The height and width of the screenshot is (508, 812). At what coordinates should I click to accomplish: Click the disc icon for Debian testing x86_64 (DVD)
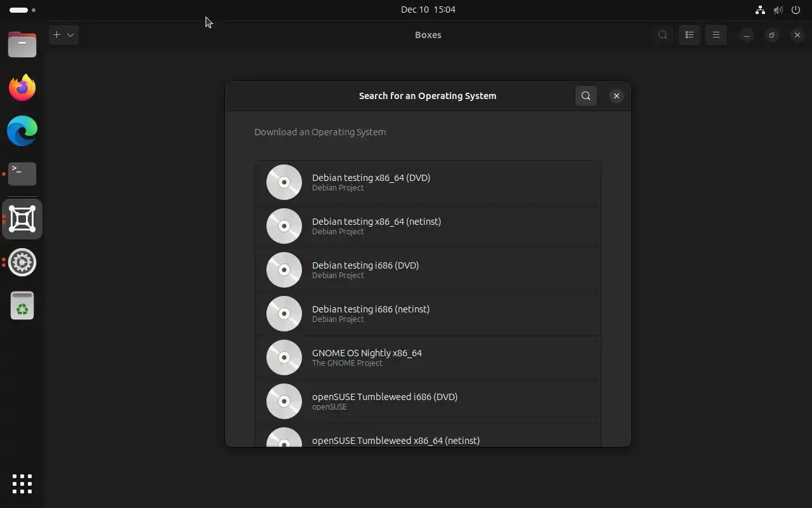click(x=284, y=182)
